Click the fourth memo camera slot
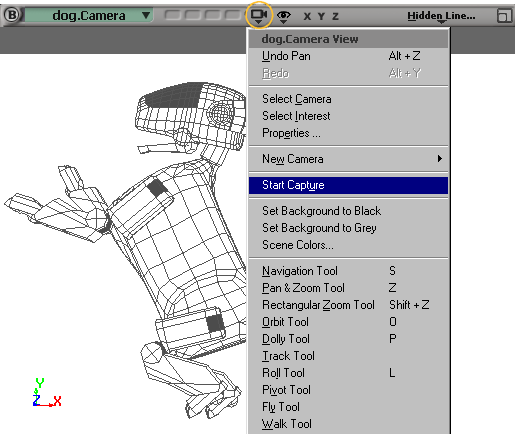515x434 pixels. point(233,15)
